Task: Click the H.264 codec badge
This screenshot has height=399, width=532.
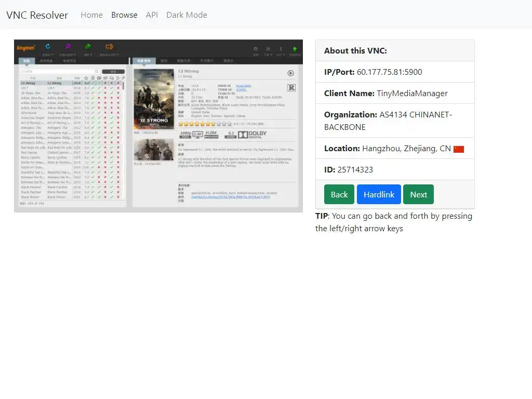Action: (211, 135)
